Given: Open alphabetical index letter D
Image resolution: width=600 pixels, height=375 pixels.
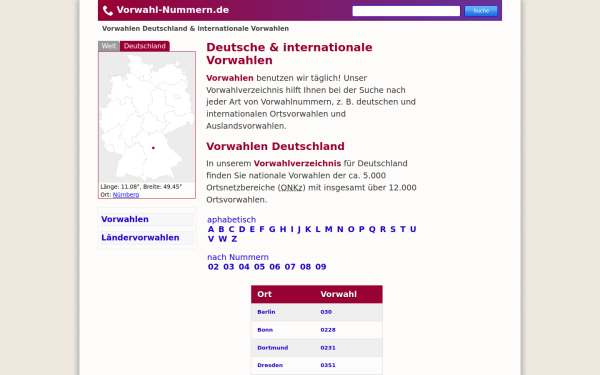Looking at the screenshot, I should 242,229.
